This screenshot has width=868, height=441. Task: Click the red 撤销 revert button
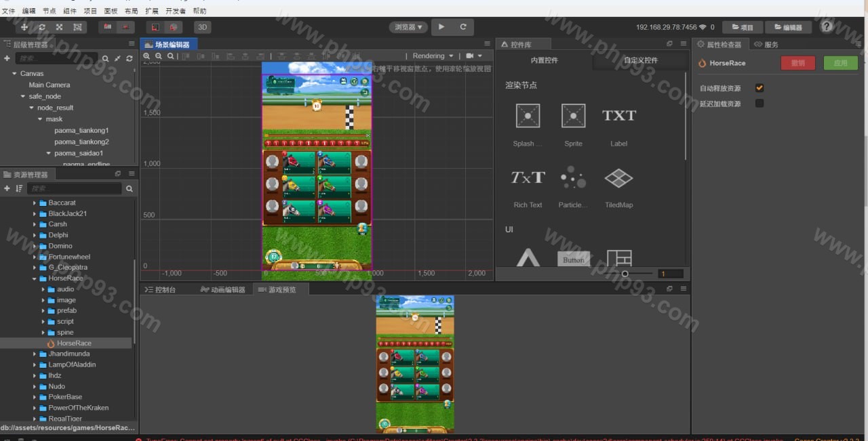(798, 63)
